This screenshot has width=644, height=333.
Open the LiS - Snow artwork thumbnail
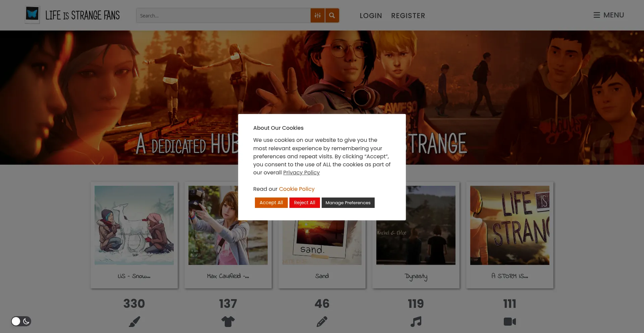point(134,225)
